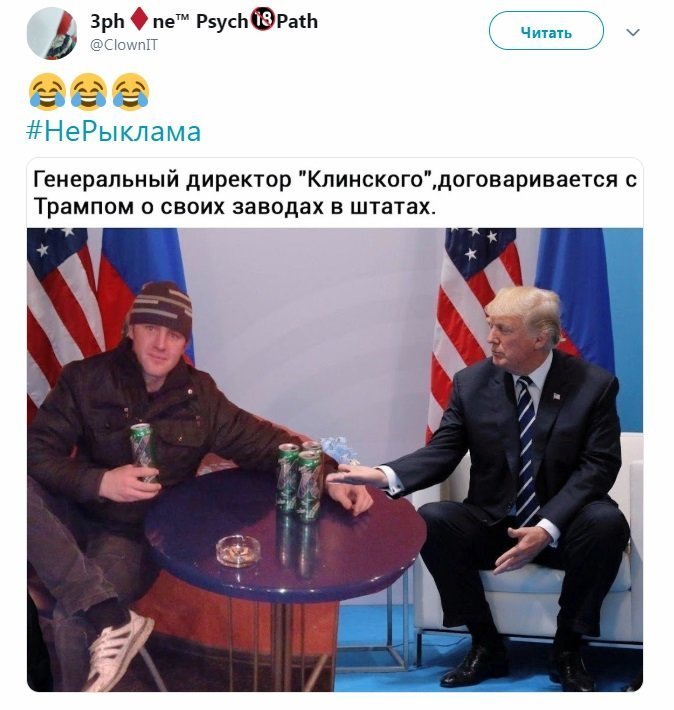Click the red diamond emoji in the name
Screen dimensions: 674x710
click(x=139, y=21)
